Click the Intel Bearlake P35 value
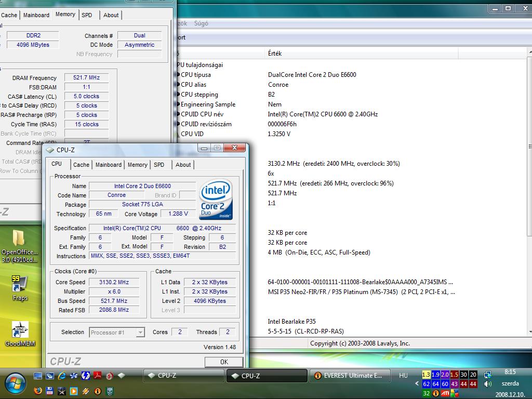532x399 pixels. pyautogui.click(x=292, y=321)
